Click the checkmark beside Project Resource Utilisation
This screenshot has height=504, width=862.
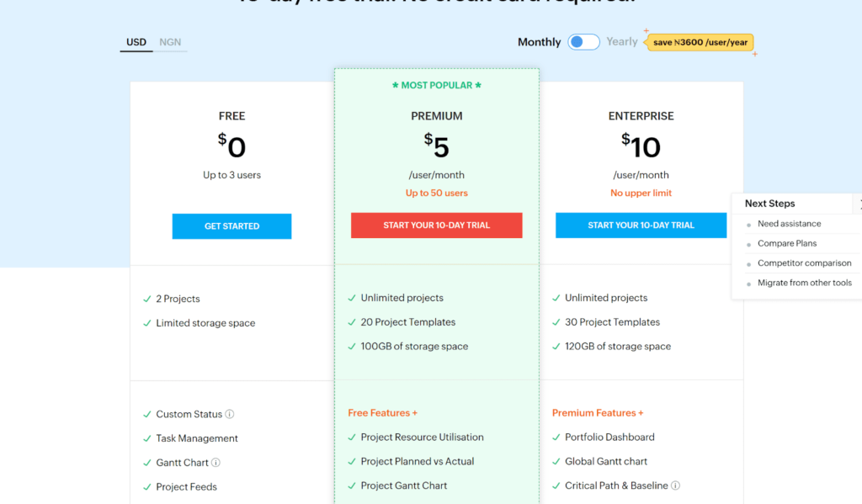click(x=352, y=438)
